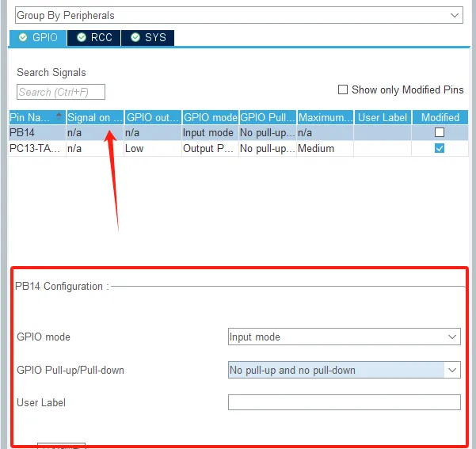Viewport: 476px width, 449px height.
Task: Open the GPIO Pull-up/Pull-down dropdown
Action: click(344, 370)
